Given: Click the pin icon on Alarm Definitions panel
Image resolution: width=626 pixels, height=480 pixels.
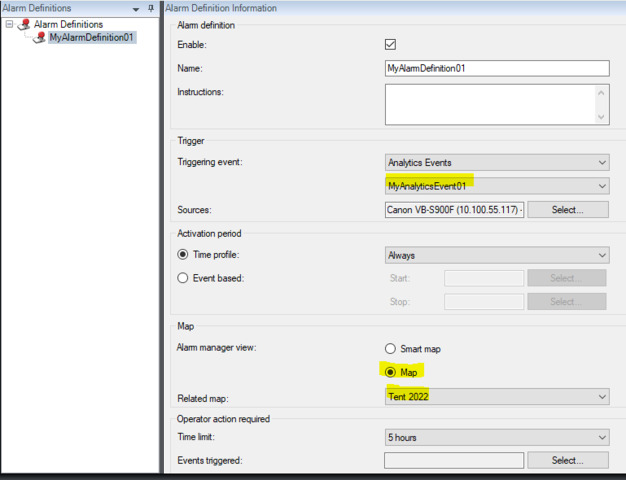Looking at the screenshot, I should [x=151, y=8].
